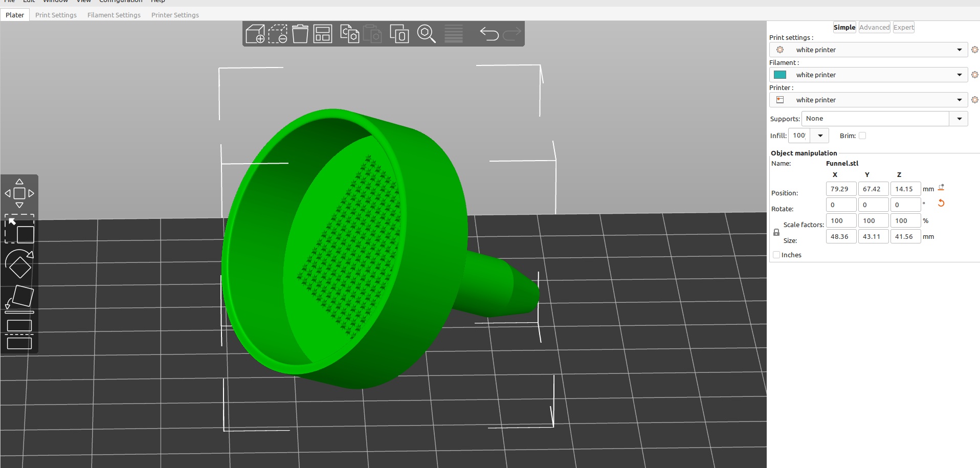The width and height of the screenshot is (980, 468).
Task: Open the Filament preset dropdown
Action: click(x=868, y=75)
